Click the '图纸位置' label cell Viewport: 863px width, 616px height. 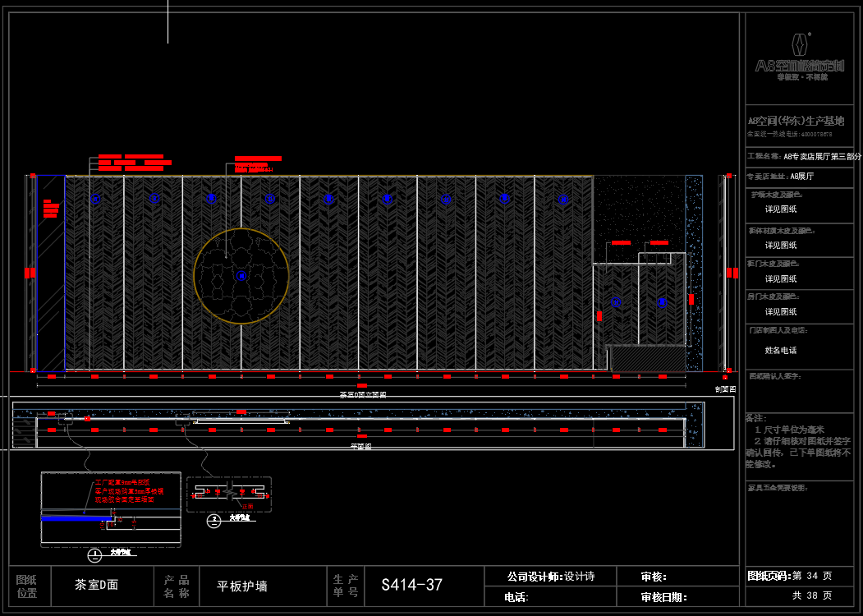(26, 586)
